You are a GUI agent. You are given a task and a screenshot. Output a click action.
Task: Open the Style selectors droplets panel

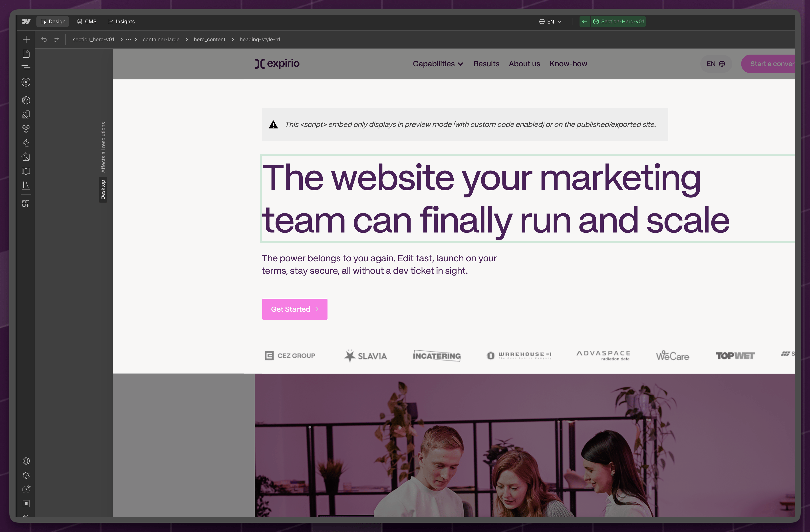[x=26, y=129]
